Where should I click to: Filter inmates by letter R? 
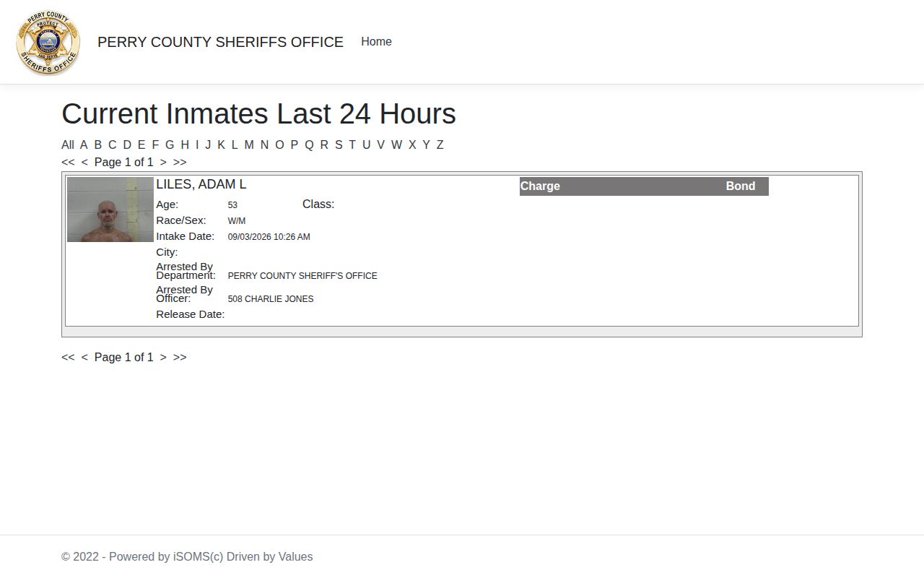[324, 144]
